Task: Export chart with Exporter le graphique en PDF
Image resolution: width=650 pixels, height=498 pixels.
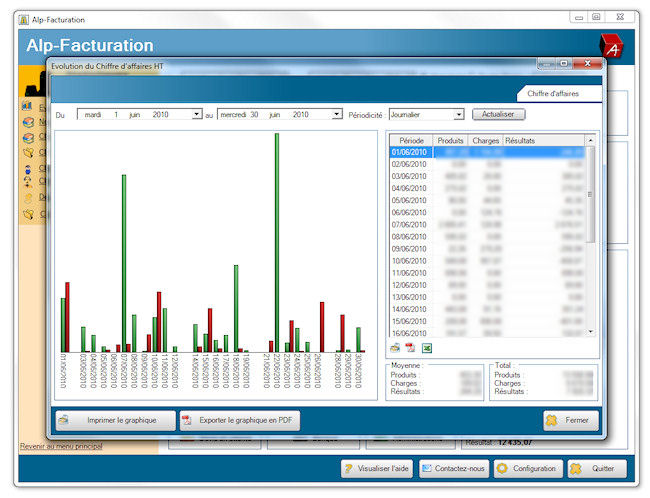Action: coord(240,420)
